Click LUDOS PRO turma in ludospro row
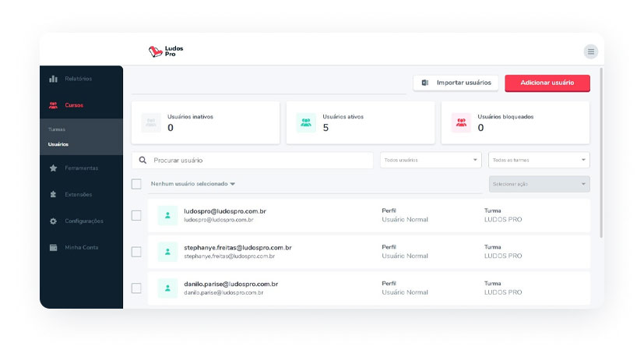The width and height of the screenshot is (644, 357). [503, 220]
